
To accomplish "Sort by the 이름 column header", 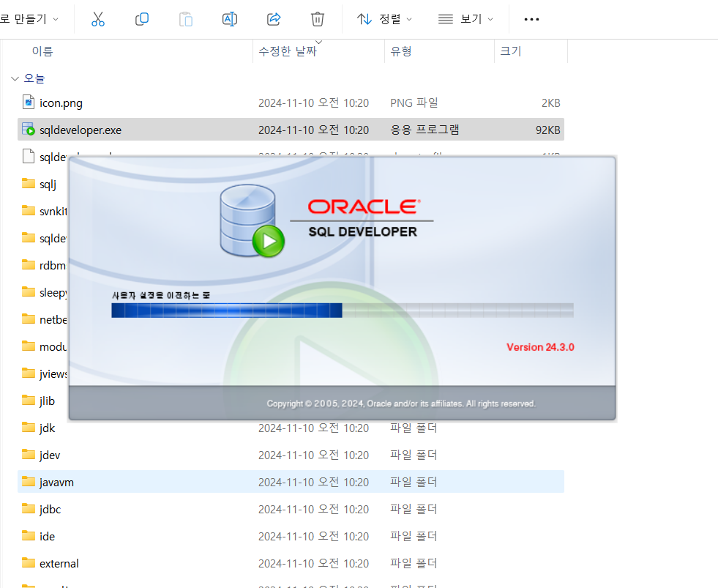I will [42, 51].
